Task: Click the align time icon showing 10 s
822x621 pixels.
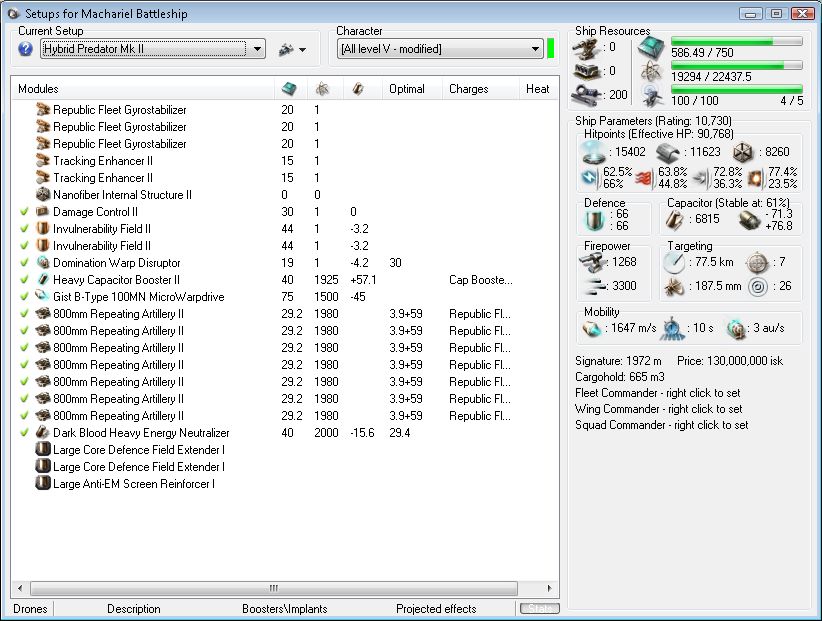Action: 672,329
